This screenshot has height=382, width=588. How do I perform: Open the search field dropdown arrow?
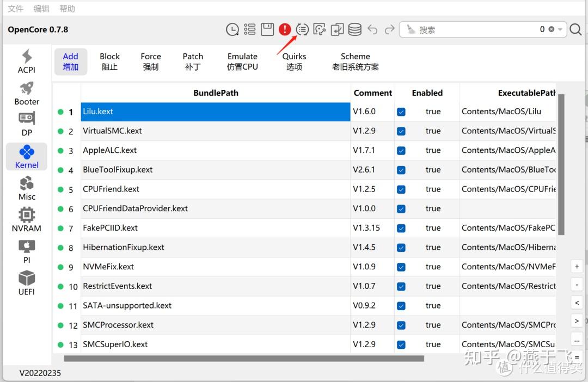559,29
